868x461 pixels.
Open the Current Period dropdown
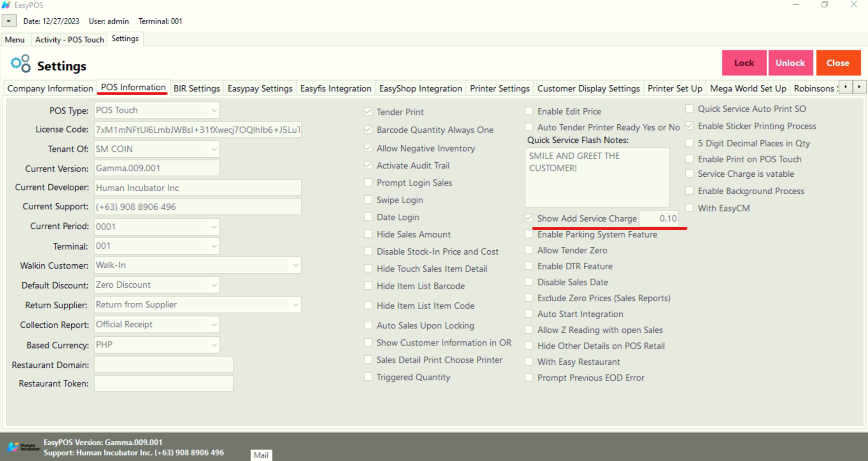point(214,227)
